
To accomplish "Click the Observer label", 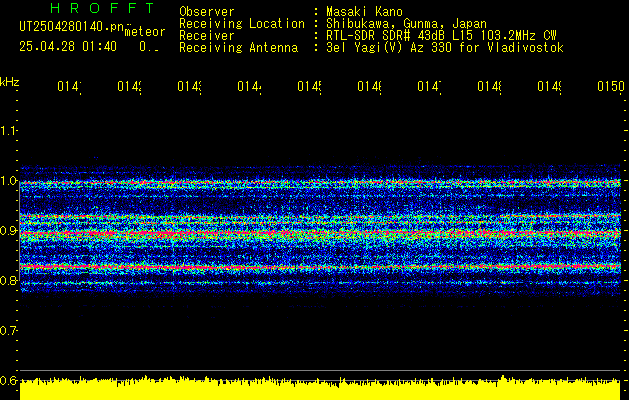I will click(x=207, y=12).
